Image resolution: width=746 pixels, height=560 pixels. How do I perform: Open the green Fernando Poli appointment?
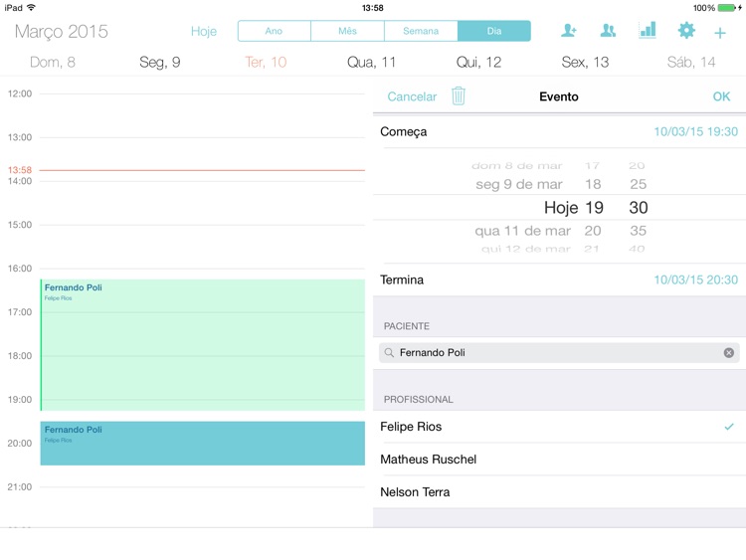tap(203, 345)
